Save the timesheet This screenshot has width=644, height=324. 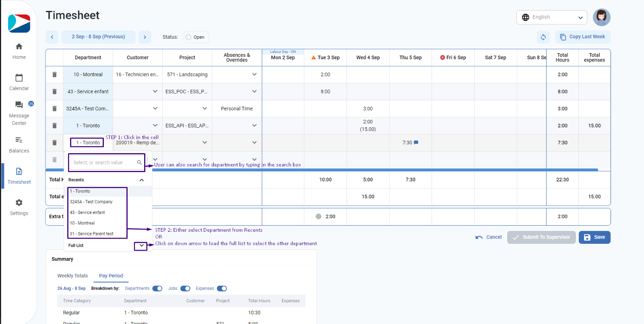click(594, 237)
